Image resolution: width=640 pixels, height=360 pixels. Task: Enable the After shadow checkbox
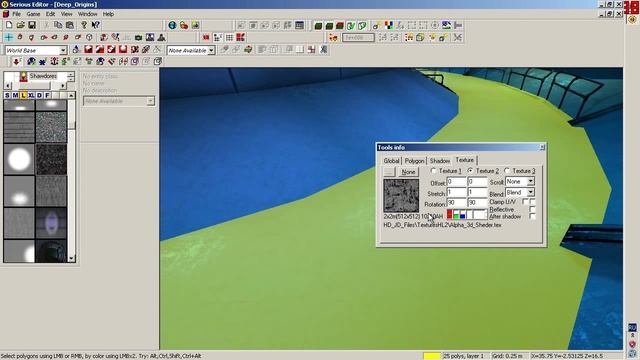(532, 216)
